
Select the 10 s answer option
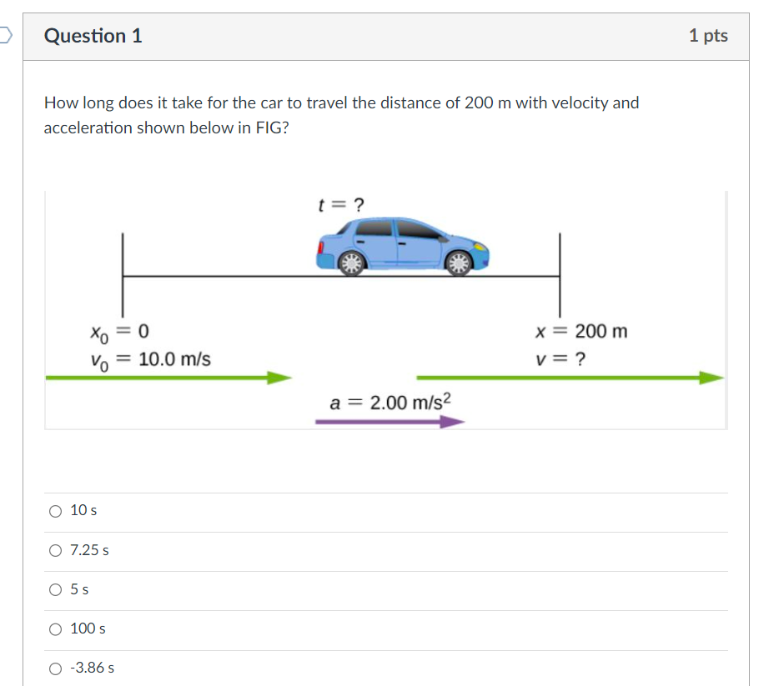55,510
